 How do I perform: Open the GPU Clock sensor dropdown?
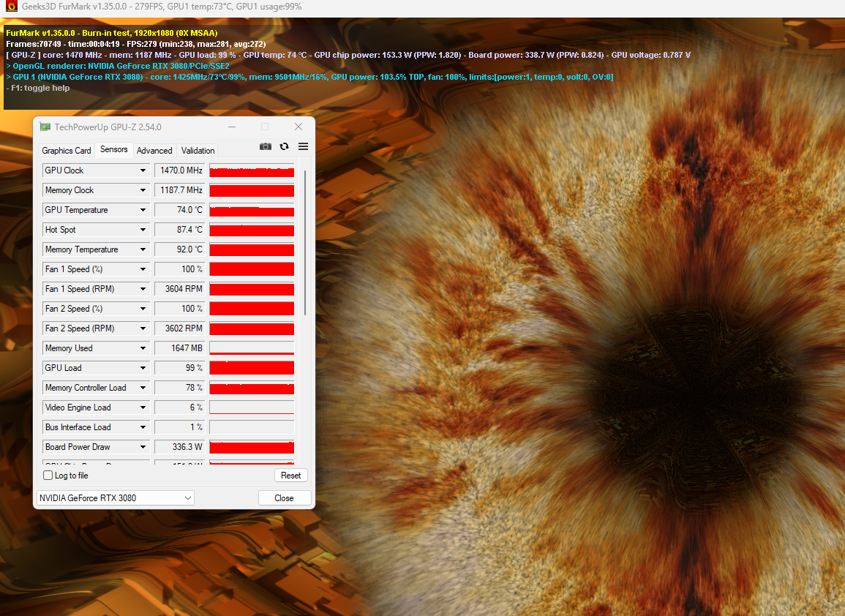[x=143, y=170]
